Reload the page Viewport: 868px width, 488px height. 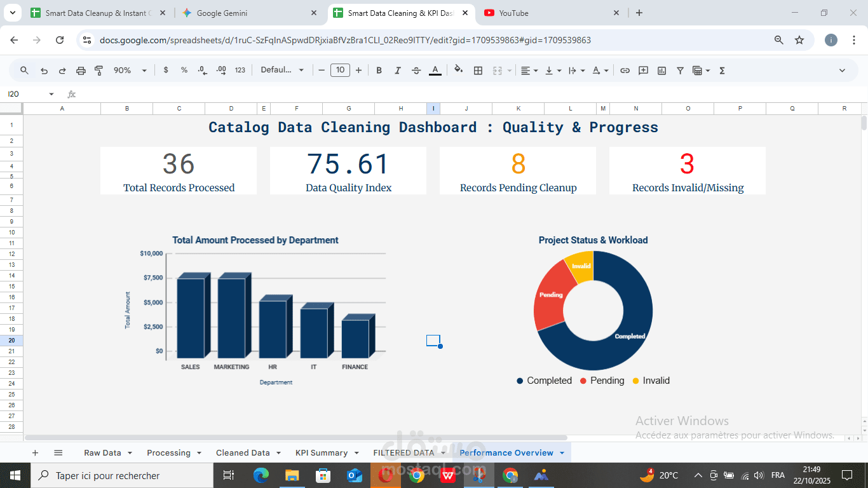[x=60, y=40]
